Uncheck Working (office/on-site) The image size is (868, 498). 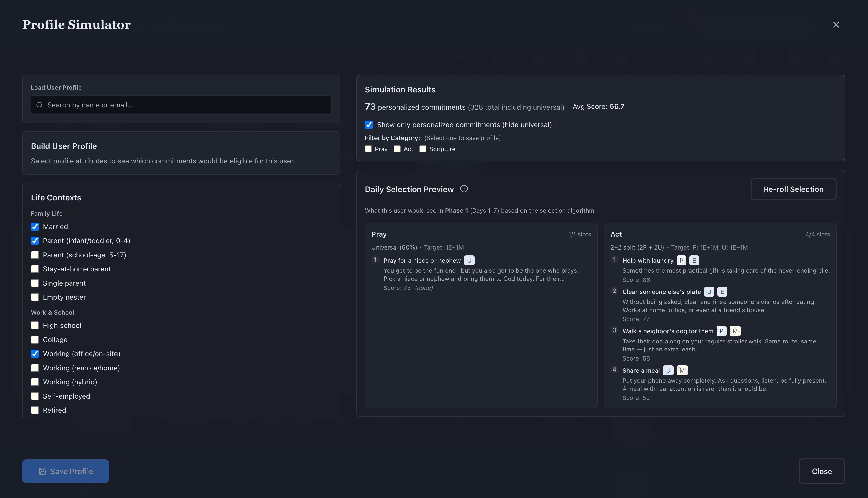coord(35,353)
